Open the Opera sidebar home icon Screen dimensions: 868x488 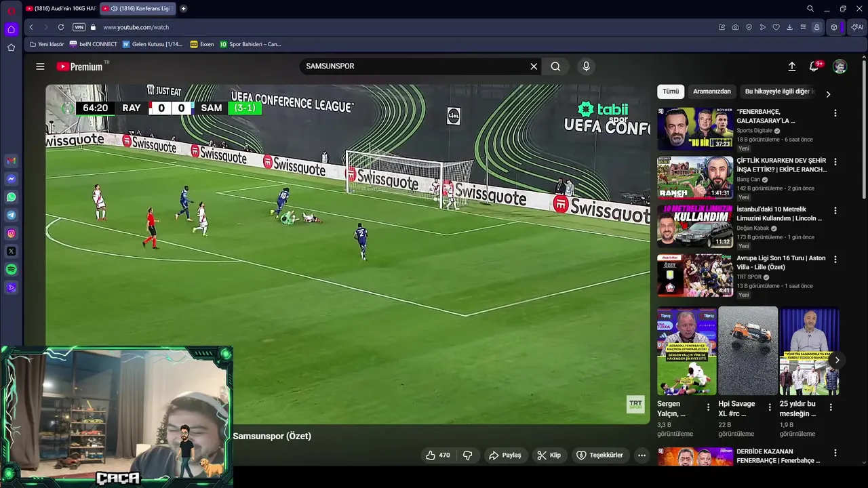point(11,29)
